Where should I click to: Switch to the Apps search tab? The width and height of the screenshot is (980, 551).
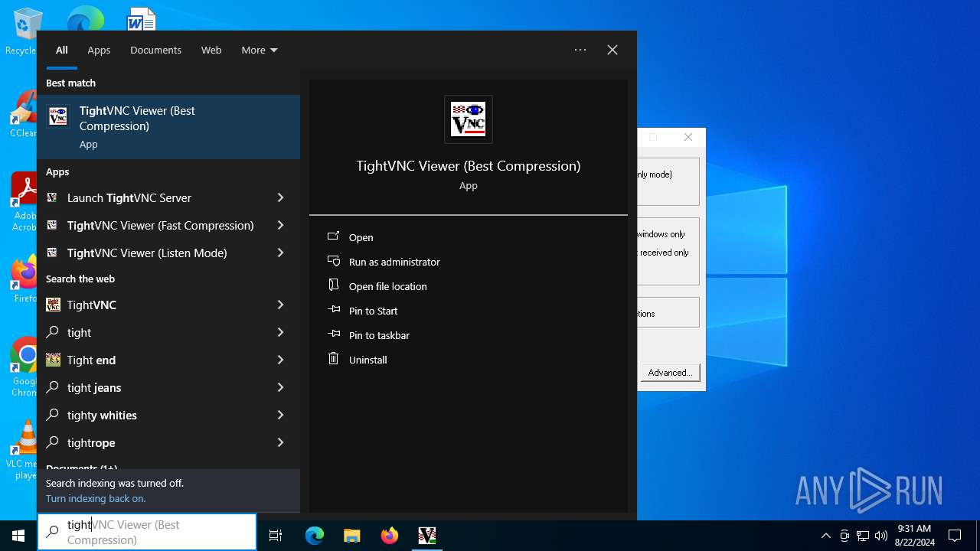[x=99, y=50]
